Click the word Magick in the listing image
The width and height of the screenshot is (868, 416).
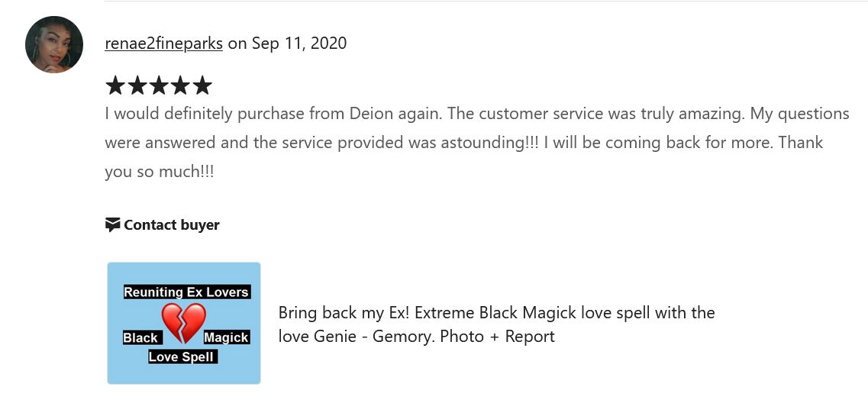pos(227,337)
